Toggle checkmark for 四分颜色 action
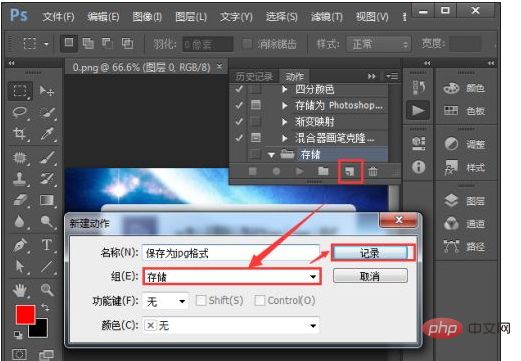The width and height of the screenshot is (521, 361). point(239,89)
